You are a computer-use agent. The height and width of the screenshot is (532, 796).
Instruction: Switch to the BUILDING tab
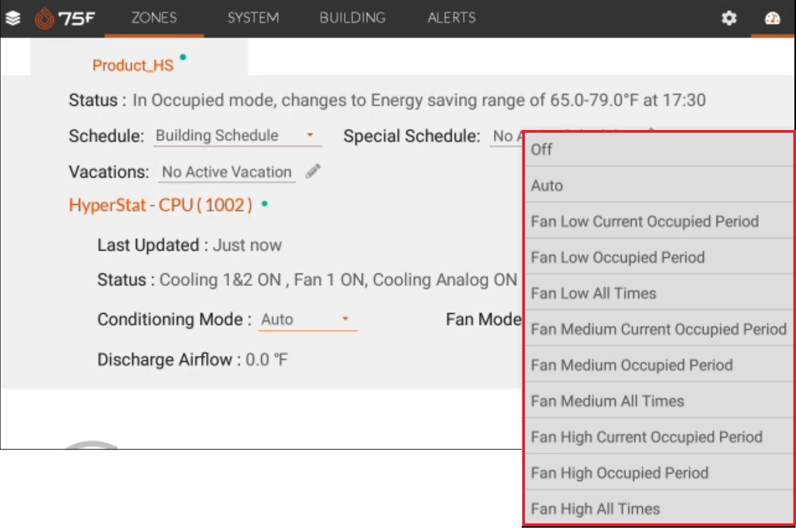pyautogui.click(x=352, y=18)
